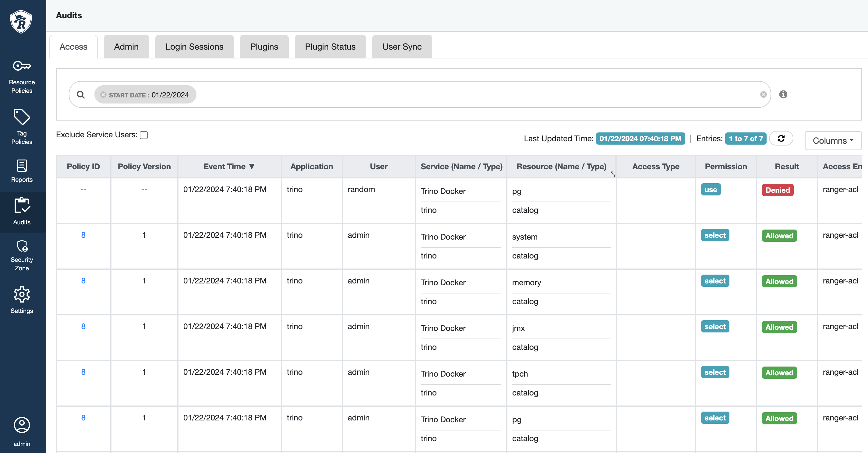Click inside the audit search field
Image resolution: width=868 pixels, height=453 pixels.
click(472, 95)
